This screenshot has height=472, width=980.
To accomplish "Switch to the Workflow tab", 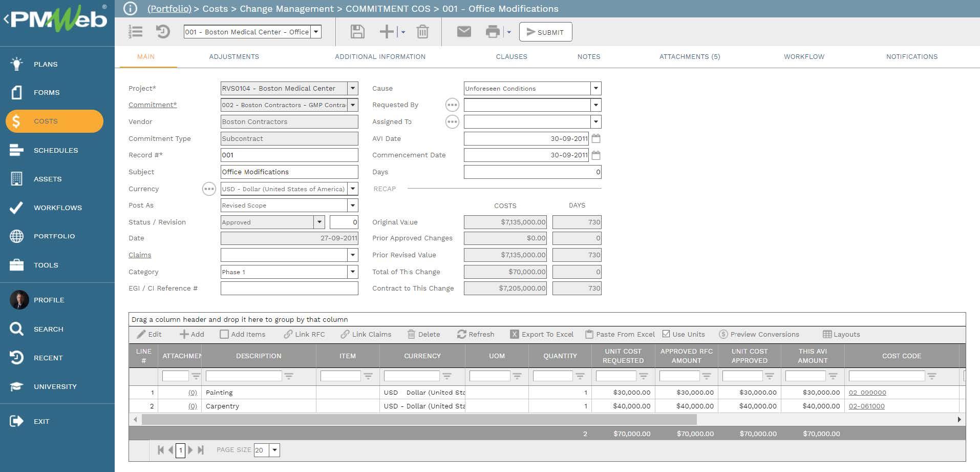I will [x=804, y=56].
